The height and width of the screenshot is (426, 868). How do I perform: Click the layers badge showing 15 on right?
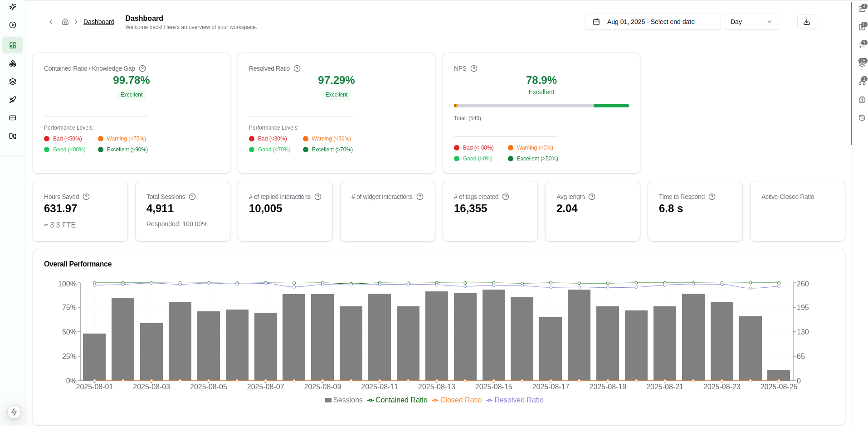[x=862, y=62]
